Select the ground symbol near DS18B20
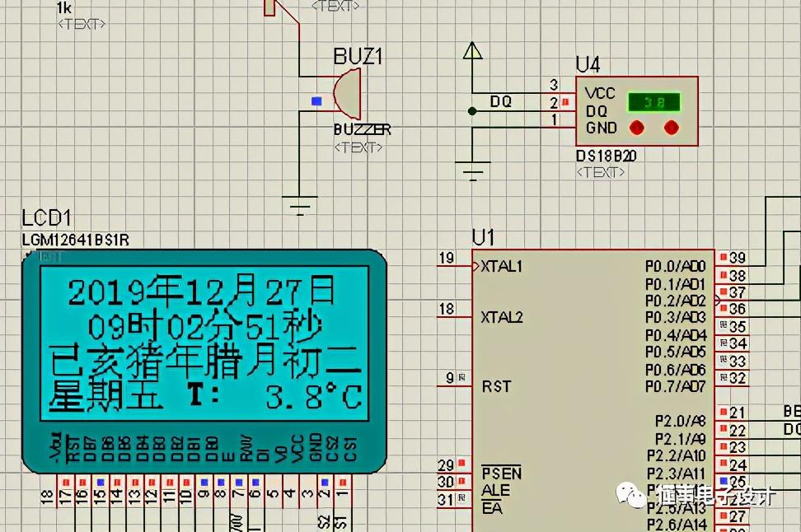The height and width of the screenshot is (532, 801). click(472, 171)
